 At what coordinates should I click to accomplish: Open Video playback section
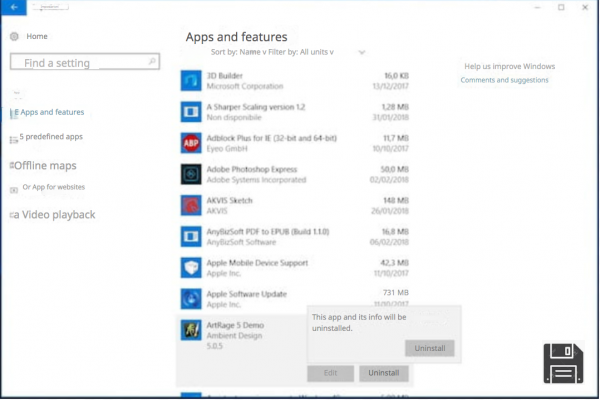pos(53,214)
